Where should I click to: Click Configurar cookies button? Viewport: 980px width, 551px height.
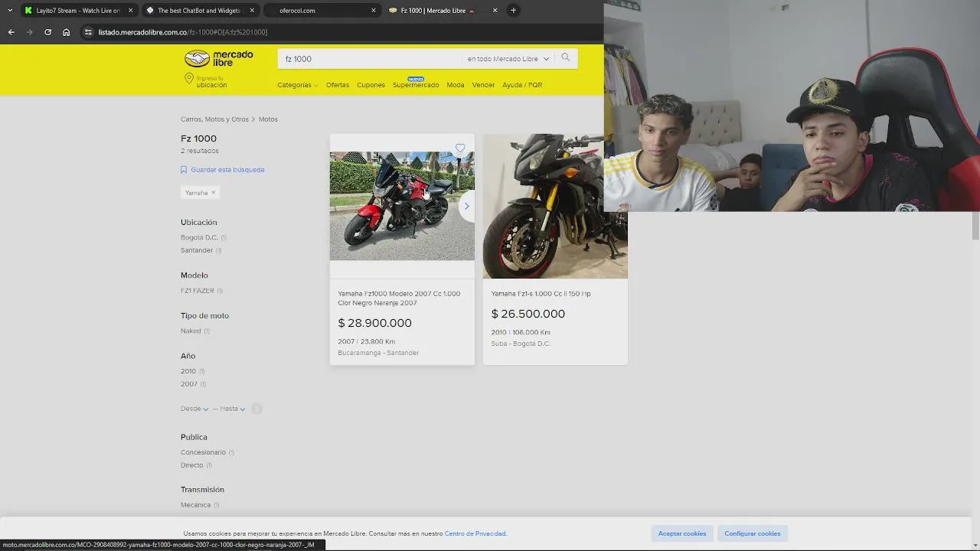coord(753,533)
